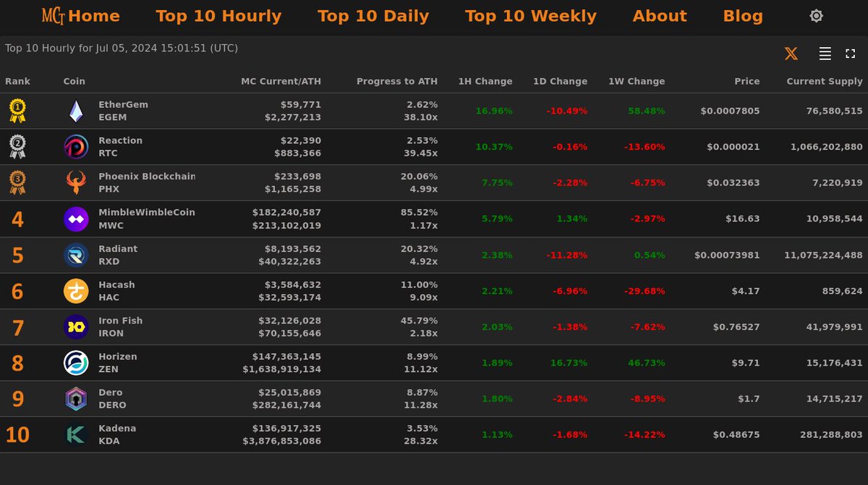Image resolution: width=868 pixels, height=485 pixels.
Task: Open the settings gear icon
Action: [816, 16]
